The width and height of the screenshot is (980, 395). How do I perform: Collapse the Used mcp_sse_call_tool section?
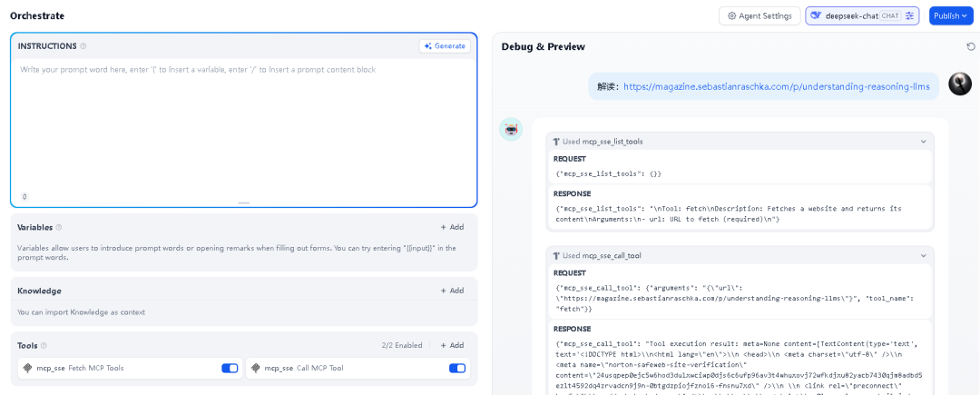tap(923, 256)
